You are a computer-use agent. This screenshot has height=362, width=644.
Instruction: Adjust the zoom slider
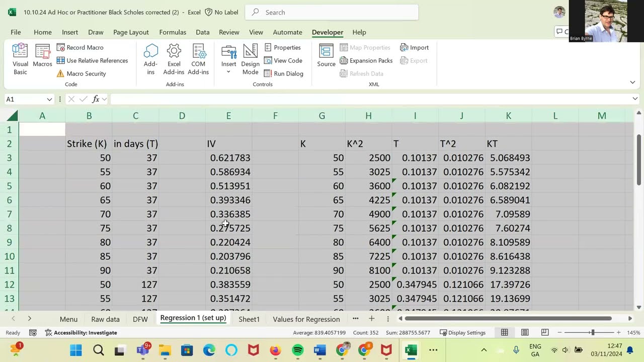point(593,332)
